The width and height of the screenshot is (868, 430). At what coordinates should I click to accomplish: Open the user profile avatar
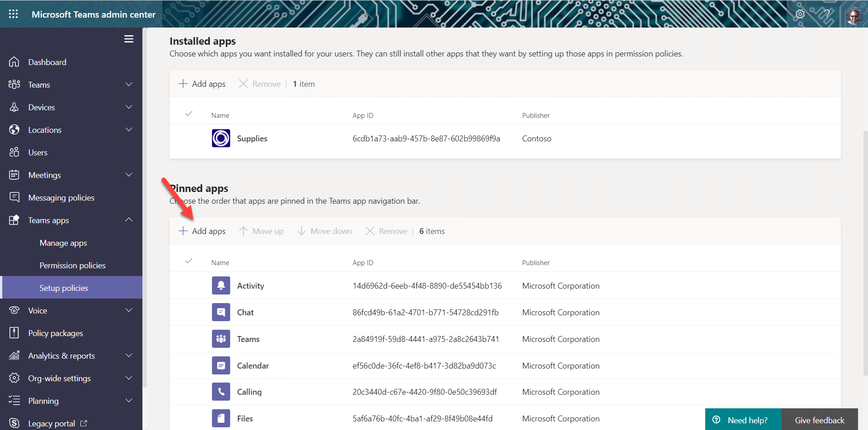[854, 16]
